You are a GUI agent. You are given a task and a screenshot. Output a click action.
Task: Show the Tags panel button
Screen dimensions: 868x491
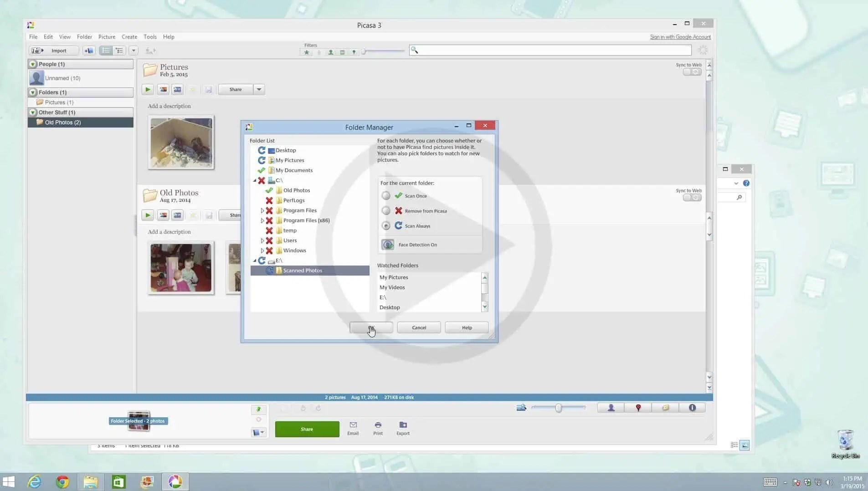665,408
